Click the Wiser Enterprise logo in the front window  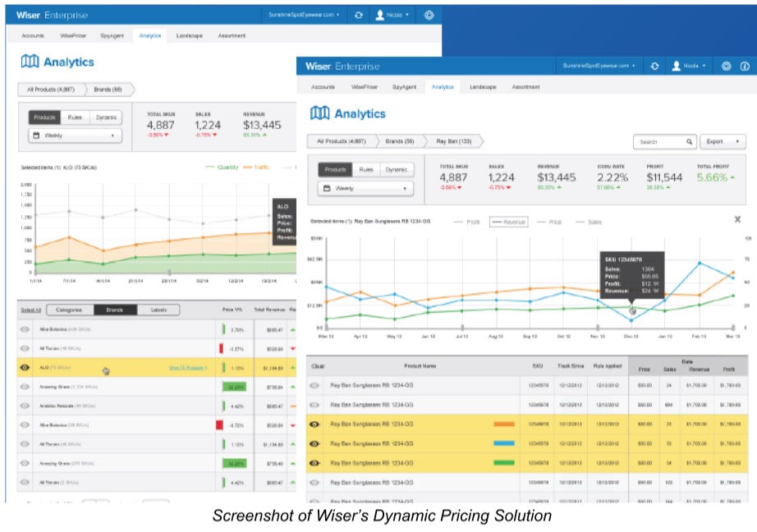(342, 66)
